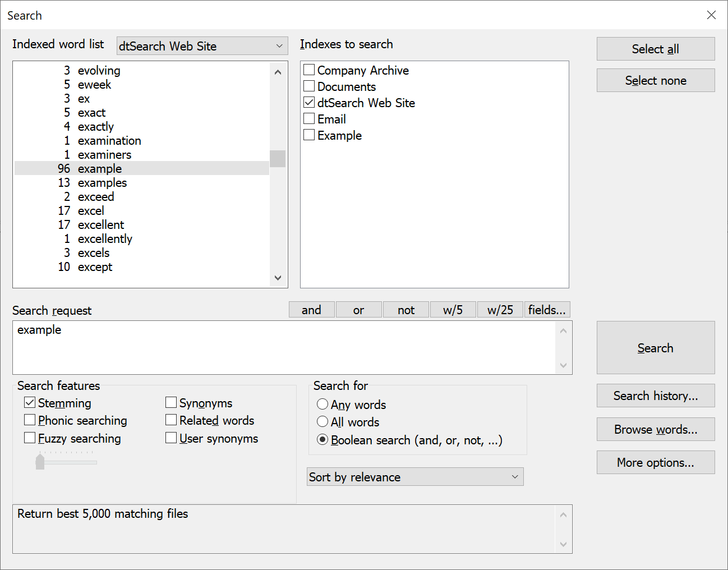728x570 pixels.
Task: Check the Company Archive index
Action: tap(309, 70)
